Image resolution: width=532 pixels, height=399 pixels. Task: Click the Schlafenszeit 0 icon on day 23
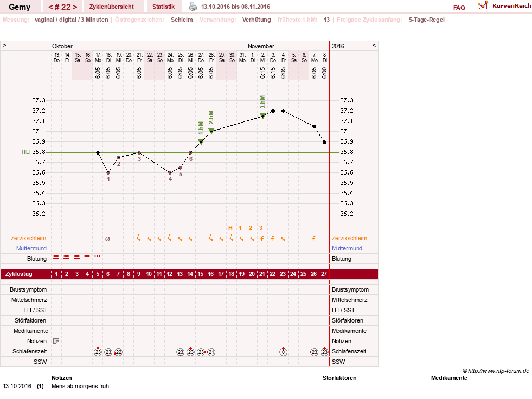click(x=283, y=352)
